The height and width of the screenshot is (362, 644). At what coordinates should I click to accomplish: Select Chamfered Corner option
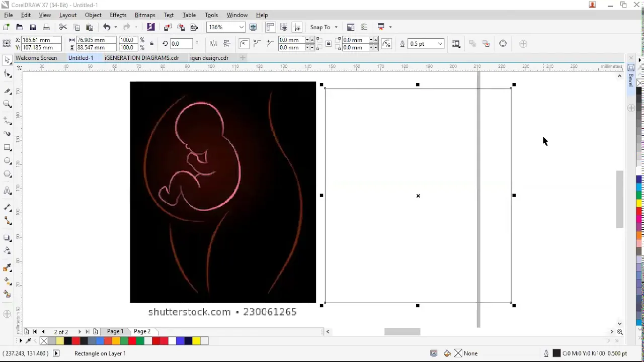pyautogui.click(x=270, y=44)
